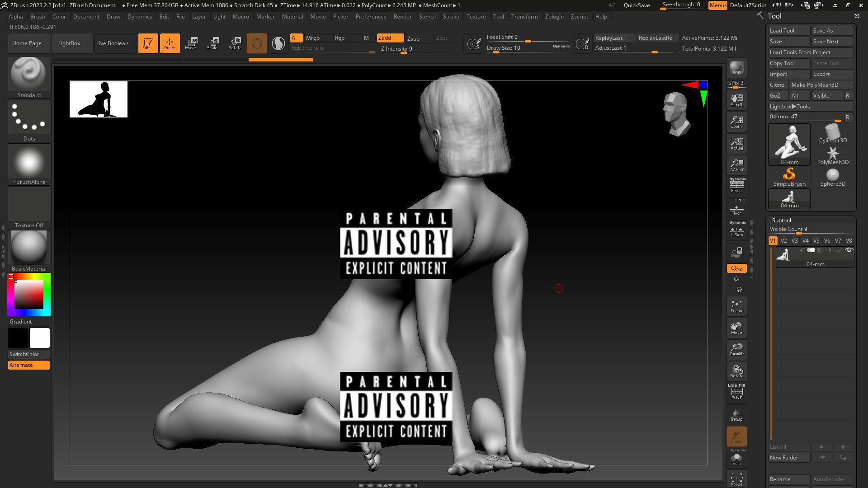868x488 pixels.
Task: Adjust the Draw Size slider
Action: point(528,48)
